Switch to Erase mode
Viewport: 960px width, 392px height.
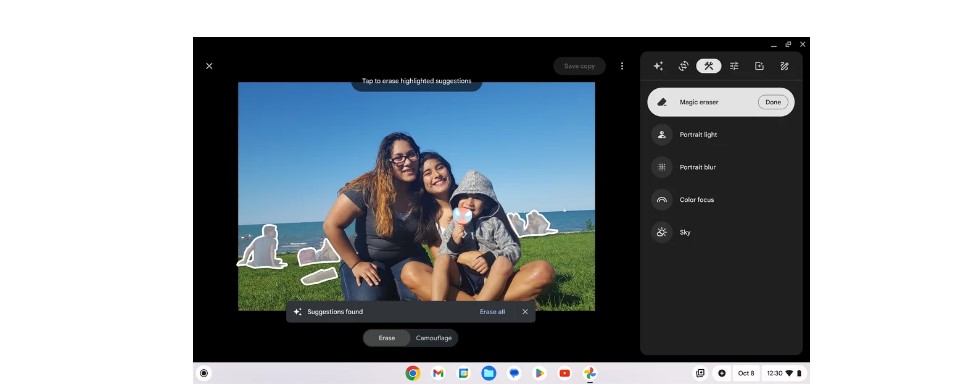[386, 338]
